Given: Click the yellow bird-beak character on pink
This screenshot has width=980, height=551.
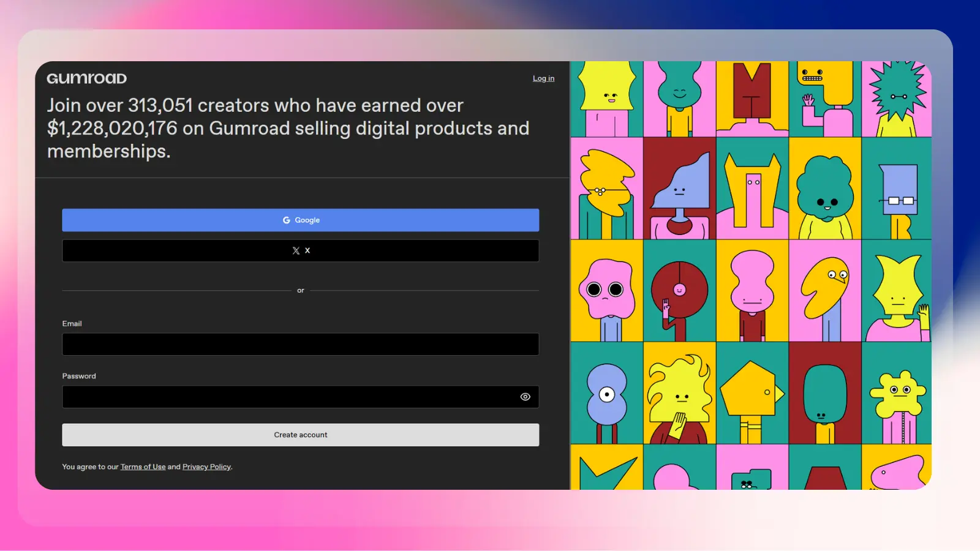Looking at the screenshot, I should tap(825, 291).
